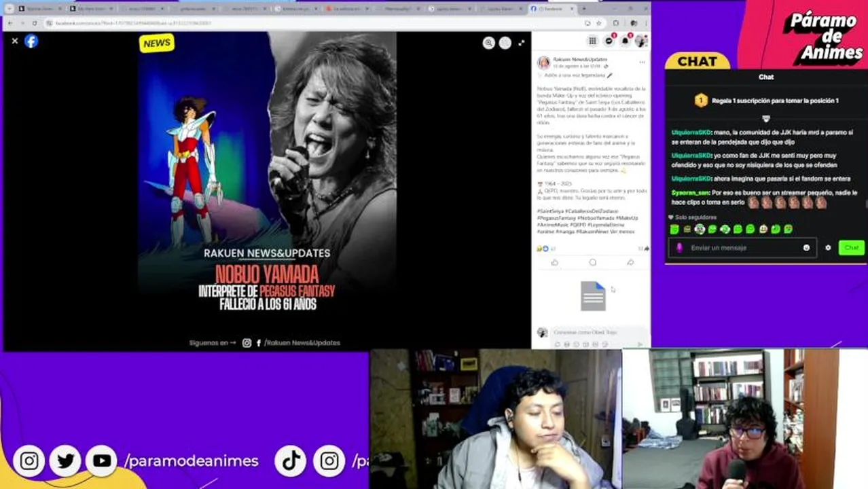Open stream chat settings gear

[x=828, y=248]
